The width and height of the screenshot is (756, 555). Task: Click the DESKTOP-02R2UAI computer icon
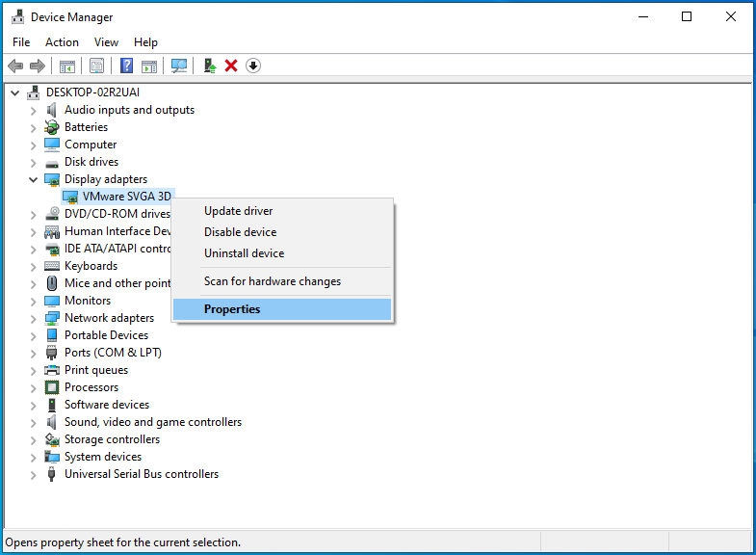[x=34, y=92]
